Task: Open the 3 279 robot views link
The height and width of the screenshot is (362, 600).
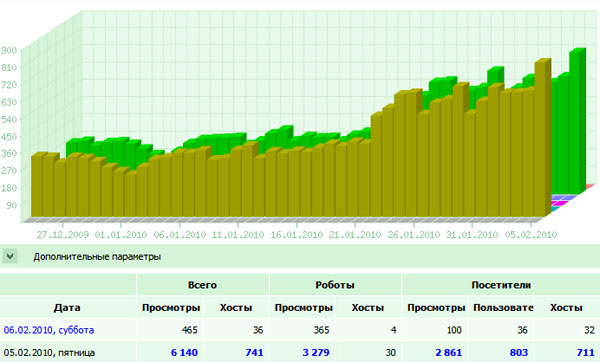Action: pyautogui.click(x=316, y=352)
